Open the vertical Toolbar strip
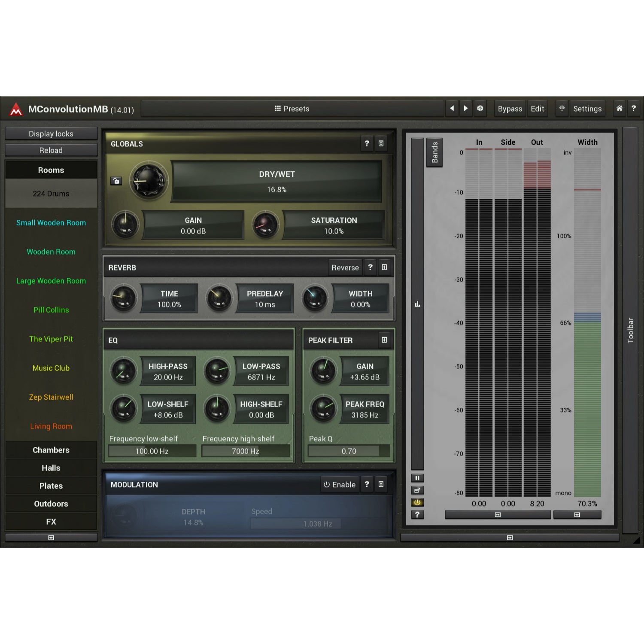Viewport: 644px width, 644px height. click(x=630, y=330)
